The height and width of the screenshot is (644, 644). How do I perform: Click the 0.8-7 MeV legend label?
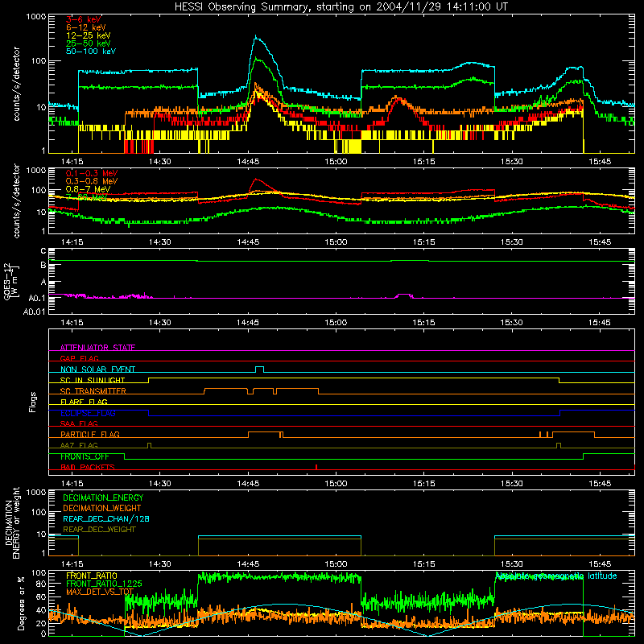pos(88,189)
